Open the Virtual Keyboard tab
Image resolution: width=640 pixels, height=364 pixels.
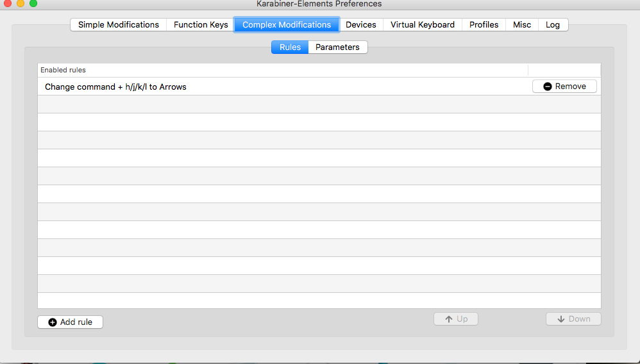tap(422, 25)
